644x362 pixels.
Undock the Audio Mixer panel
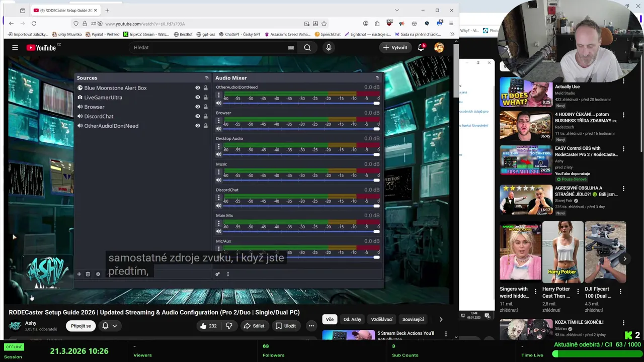(377, 78)
